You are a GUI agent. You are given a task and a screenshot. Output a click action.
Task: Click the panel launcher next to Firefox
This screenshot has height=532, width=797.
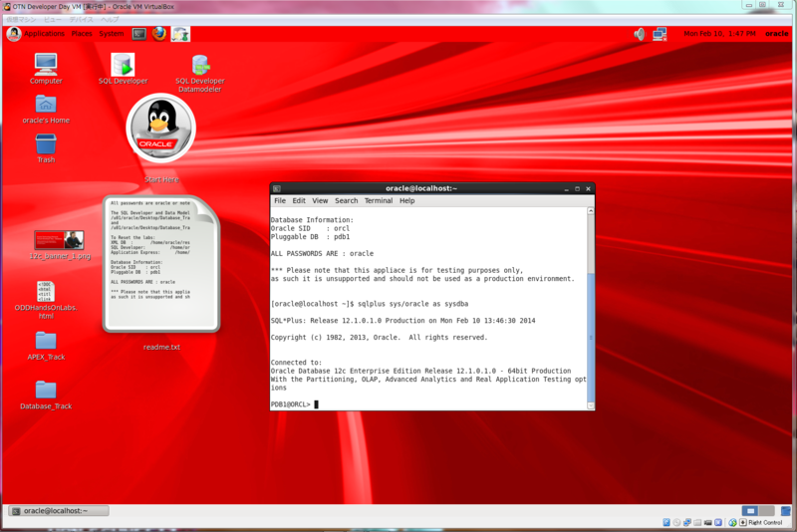(x=180, y=34)
